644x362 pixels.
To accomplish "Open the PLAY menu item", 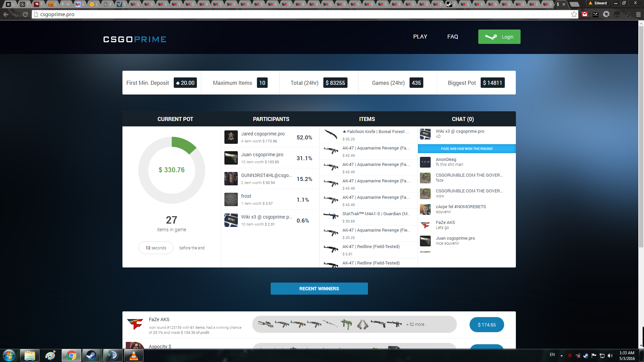I will [420, 37].
